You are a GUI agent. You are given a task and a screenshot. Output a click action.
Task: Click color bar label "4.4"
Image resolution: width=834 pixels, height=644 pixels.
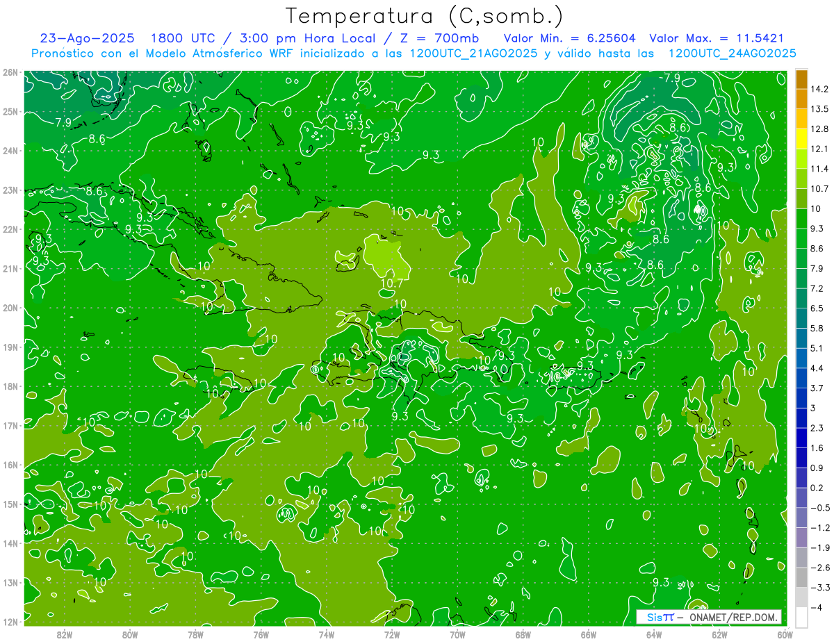click(817, 368)
